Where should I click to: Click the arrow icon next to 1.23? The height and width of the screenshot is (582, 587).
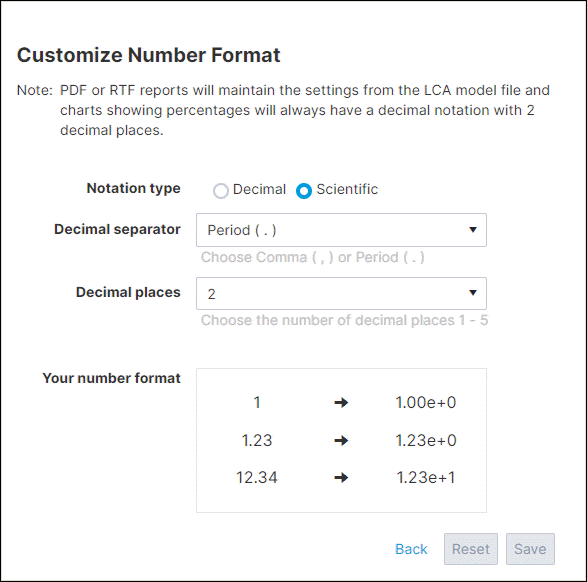coord(341,441)
